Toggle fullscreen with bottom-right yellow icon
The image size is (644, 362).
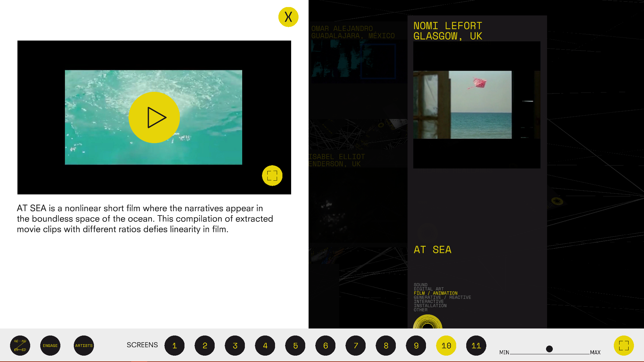[624, 346]
